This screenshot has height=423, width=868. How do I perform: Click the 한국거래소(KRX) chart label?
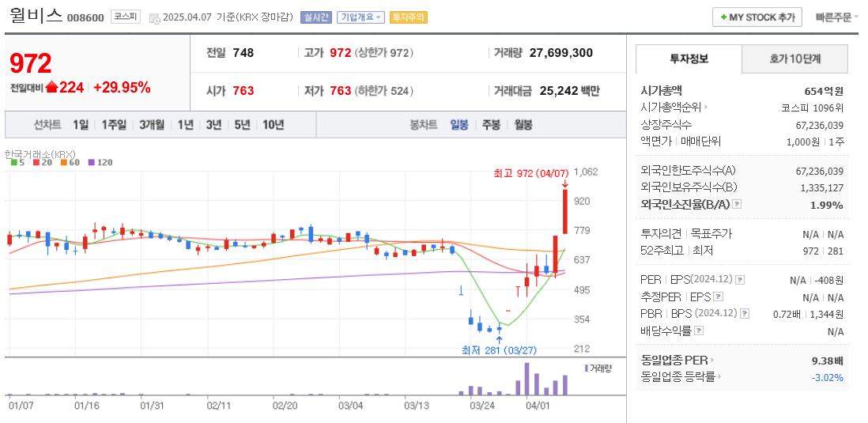tap(40, 153)
